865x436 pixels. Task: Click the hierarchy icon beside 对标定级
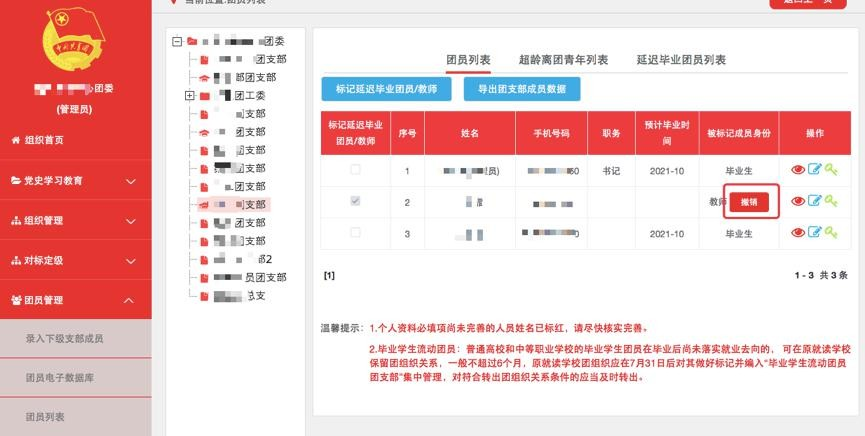15,260
